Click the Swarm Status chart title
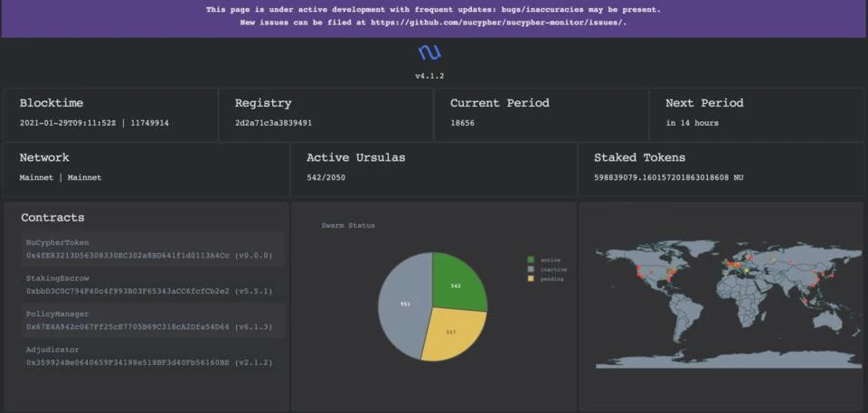 (x=348, y=225)
